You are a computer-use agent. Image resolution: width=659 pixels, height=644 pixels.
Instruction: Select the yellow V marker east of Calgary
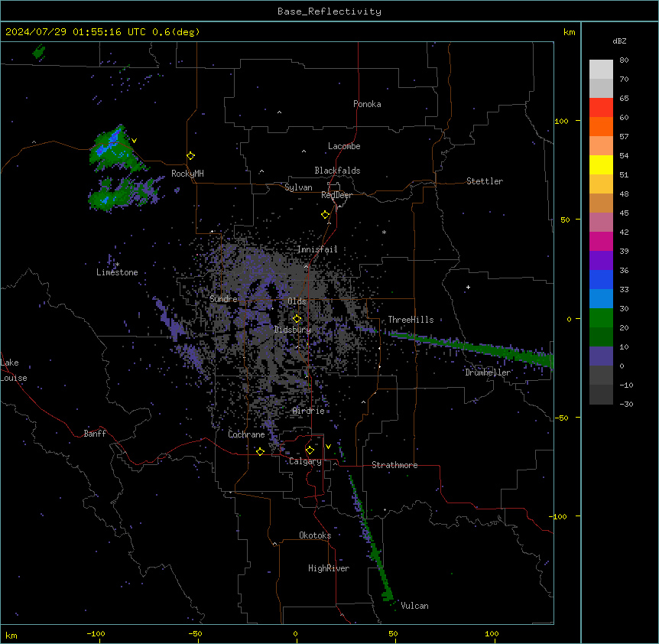(328, 447)
